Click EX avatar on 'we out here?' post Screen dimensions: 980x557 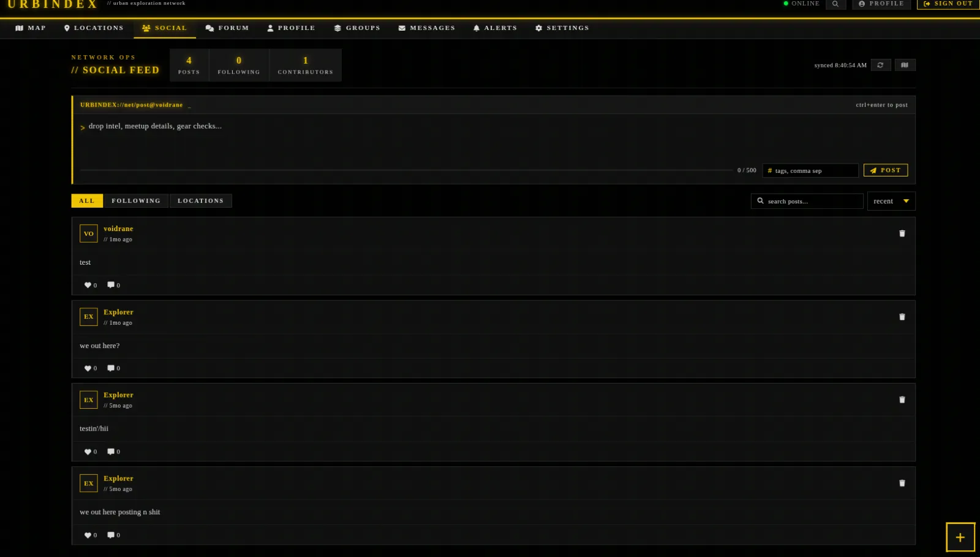click(x=89, y=317)
